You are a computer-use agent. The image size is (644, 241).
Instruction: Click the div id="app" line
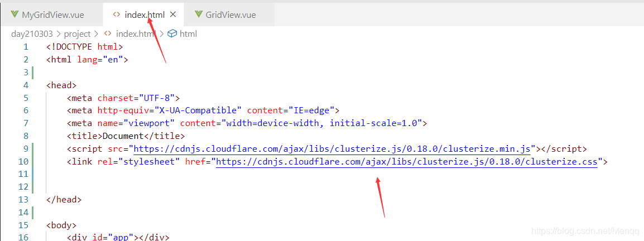pos(118,237)
